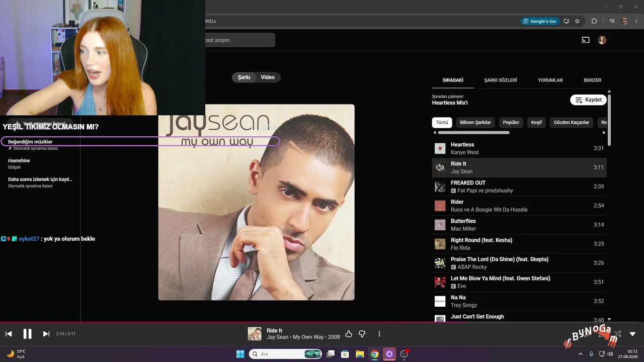Save the queue with the Kaydet button
This screenshot has height=362, width=644.
pyautogui.click(x=588, y=100)
